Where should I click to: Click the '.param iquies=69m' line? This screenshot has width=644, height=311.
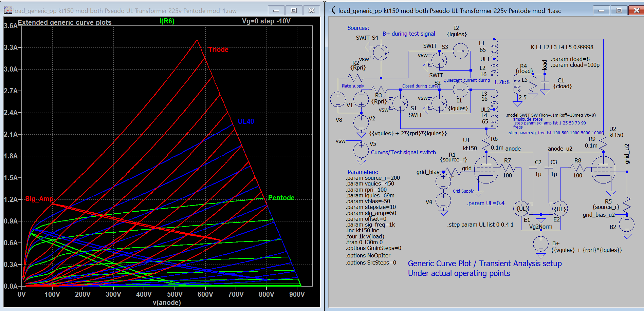[x=370, y=195]
